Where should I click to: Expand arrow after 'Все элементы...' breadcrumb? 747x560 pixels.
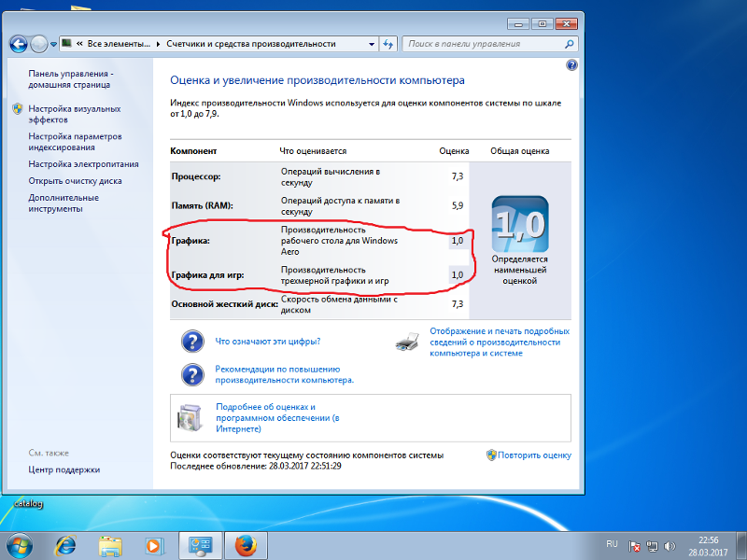pos(158,44)
